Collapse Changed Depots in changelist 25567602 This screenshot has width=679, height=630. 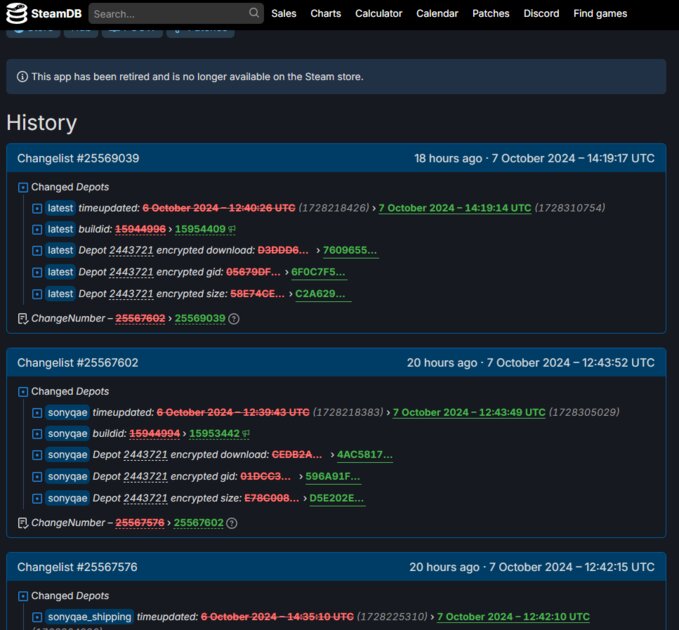23,391
